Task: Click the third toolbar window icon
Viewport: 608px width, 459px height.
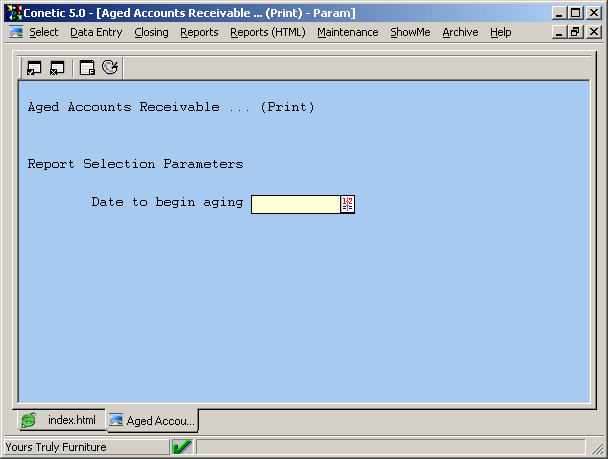Action: coord(87,68)
